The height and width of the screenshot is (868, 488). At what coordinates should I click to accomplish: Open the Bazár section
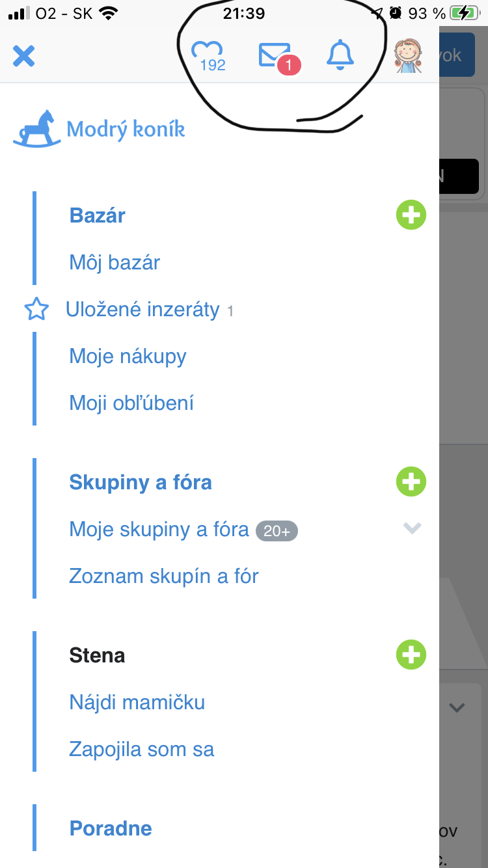pyautogui.click(x=98, y=215)
